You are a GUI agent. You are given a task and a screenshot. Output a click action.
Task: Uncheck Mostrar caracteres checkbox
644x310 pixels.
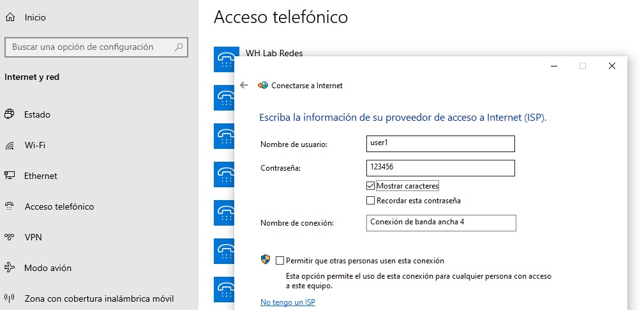point(371,186)
